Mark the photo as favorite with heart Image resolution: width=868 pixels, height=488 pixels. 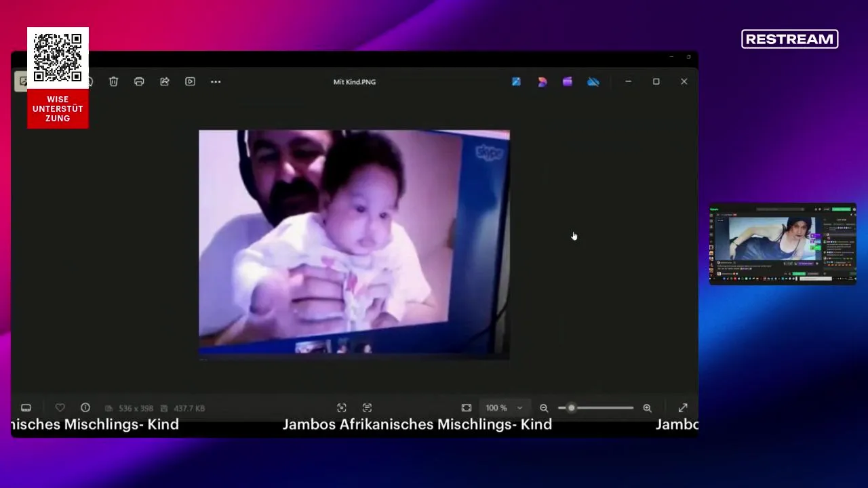tap(60, 408)
